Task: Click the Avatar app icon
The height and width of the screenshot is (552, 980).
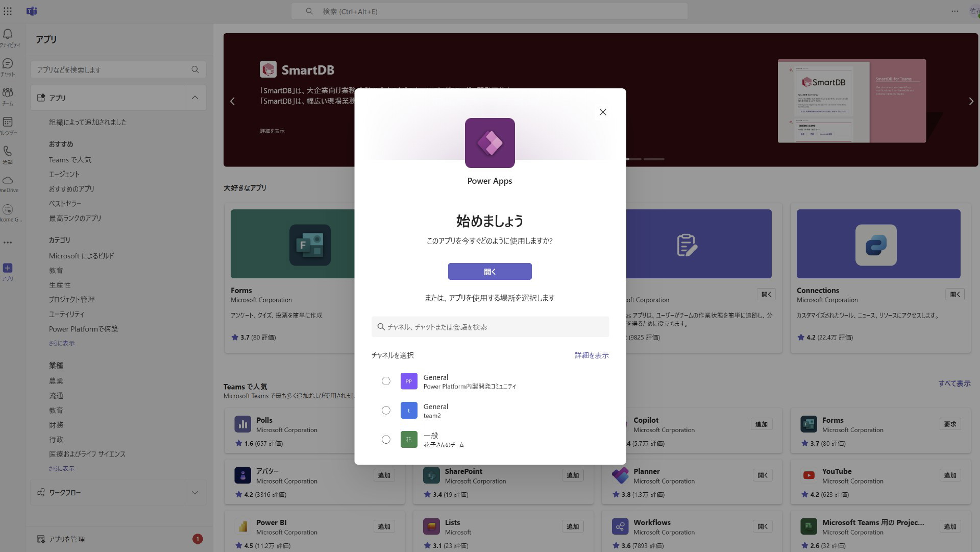Action: click(x=242, y=475)
